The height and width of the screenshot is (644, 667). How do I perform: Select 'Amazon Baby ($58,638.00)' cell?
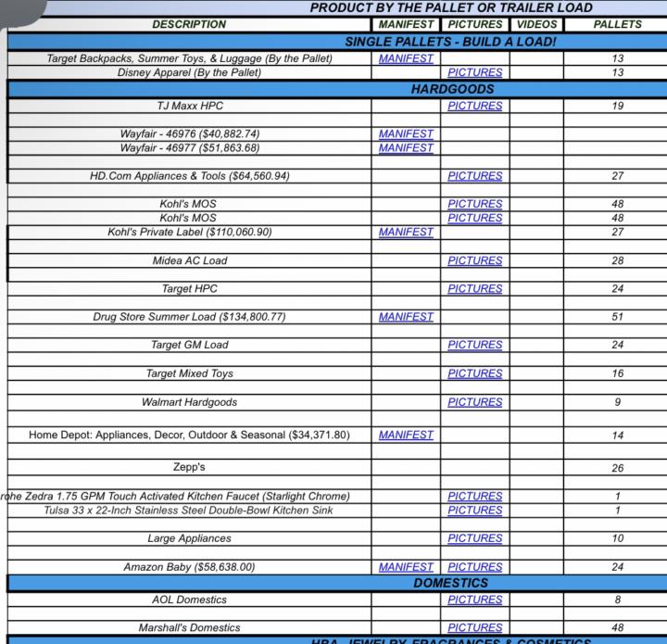tap(189, 567)
